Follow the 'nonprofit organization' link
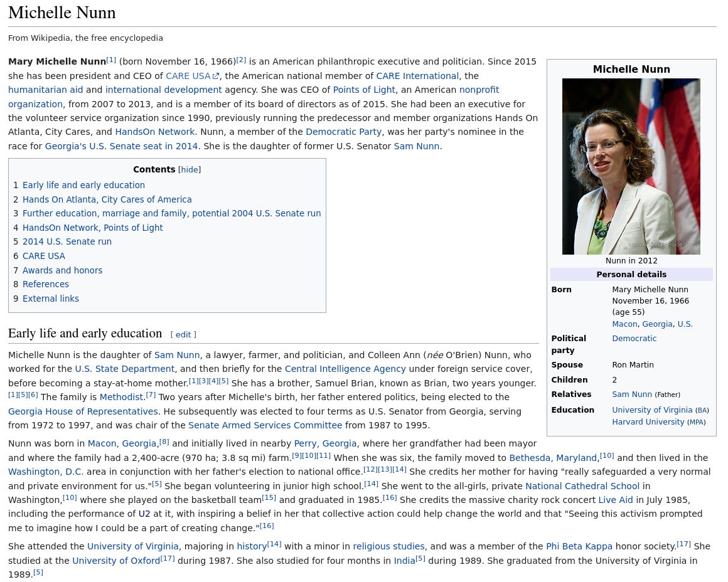 click(479, 90)
